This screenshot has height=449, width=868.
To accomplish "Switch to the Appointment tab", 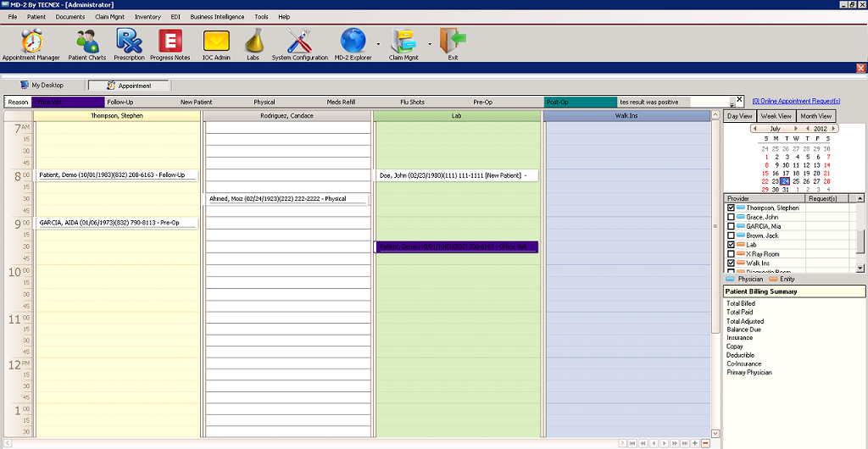I will (129, 86).
